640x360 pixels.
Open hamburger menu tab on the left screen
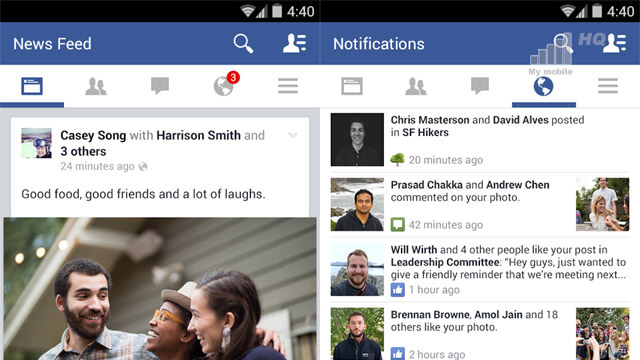pyautogui.click(x=288, y=86)
